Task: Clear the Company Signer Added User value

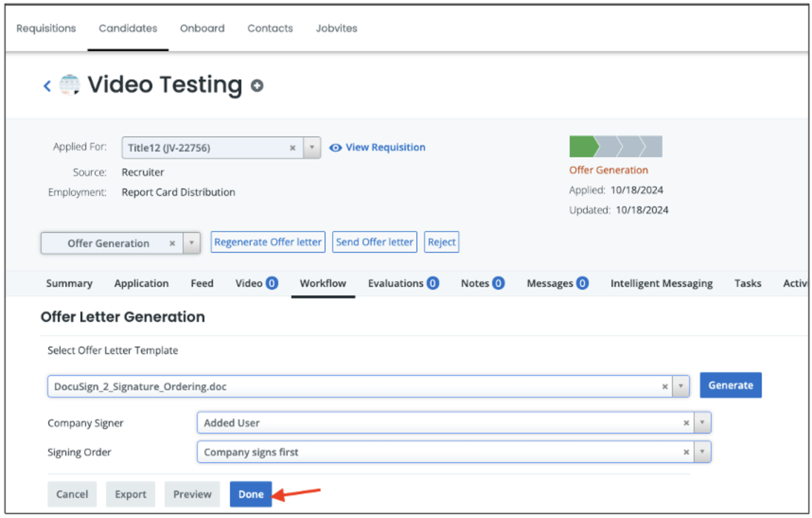Action: click(x=686, y=423)
